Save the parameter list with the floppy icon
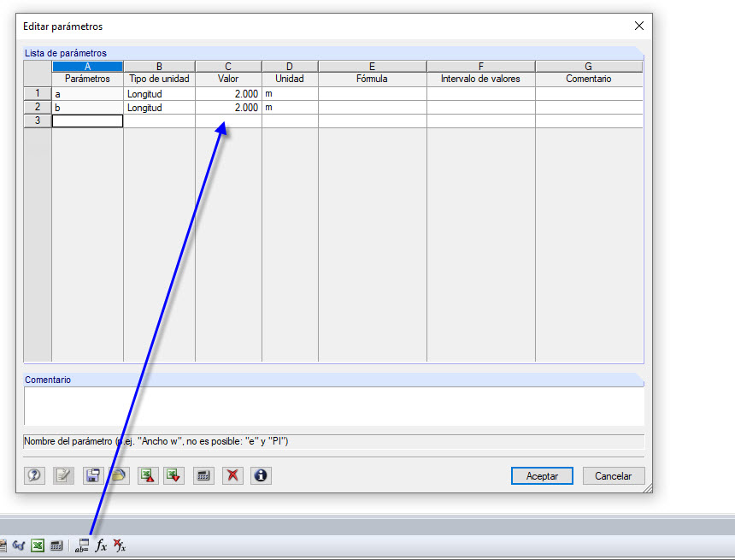The image size is (735, 560). [x=92, y=475]
